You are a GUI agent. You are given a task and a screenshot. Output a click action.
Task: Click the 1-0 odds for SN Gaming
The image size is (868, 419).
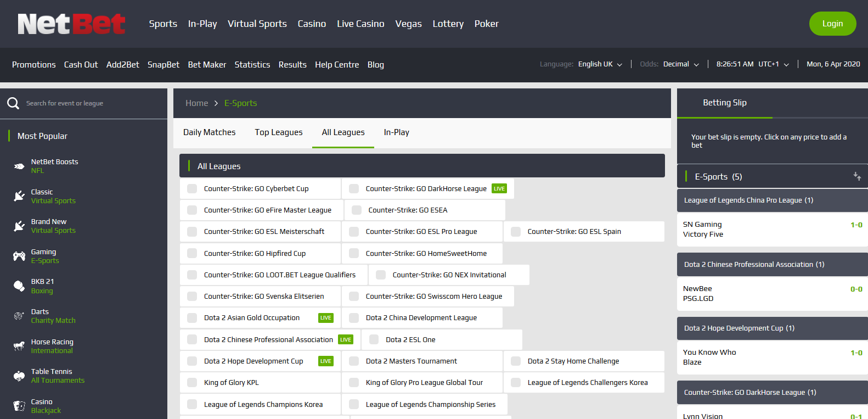coord(856,225)
